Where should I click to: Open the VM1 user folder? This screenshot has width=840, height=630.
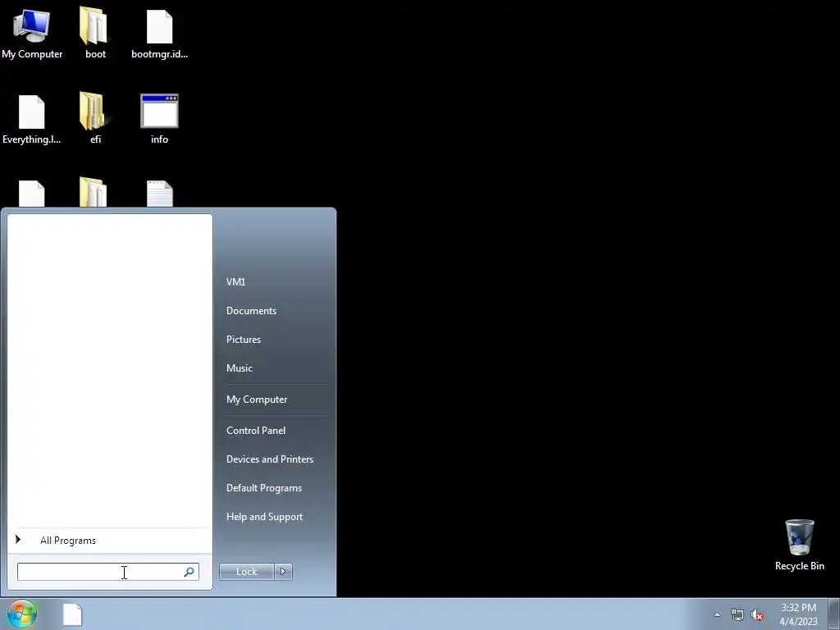(235, 282)
